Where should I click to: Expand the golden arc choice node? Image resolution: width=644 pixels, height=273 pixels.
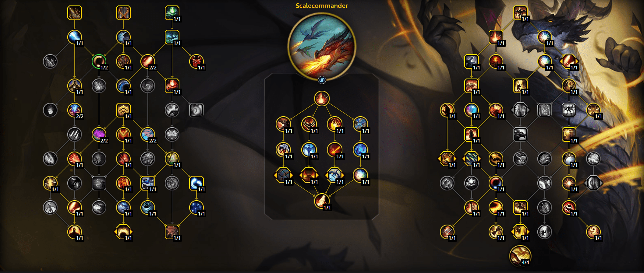pos(123,232)
